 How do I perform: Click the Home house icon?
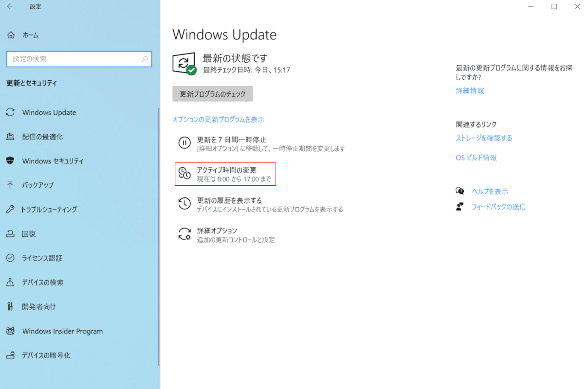[x=11, y=35]
